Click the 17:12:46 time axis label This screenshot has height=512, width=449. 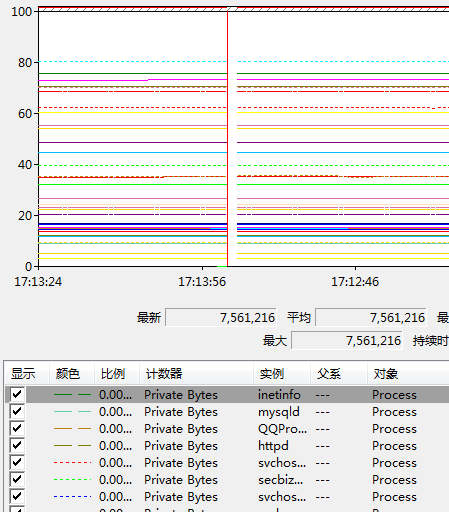point(355,282)
